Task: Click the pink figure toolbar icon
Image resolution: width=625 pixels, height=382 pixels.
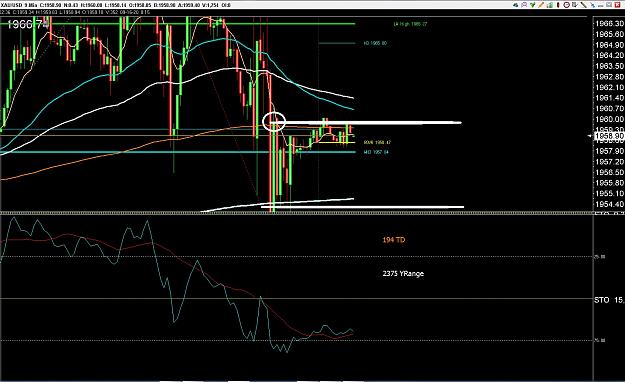Action: click(524, 5)
